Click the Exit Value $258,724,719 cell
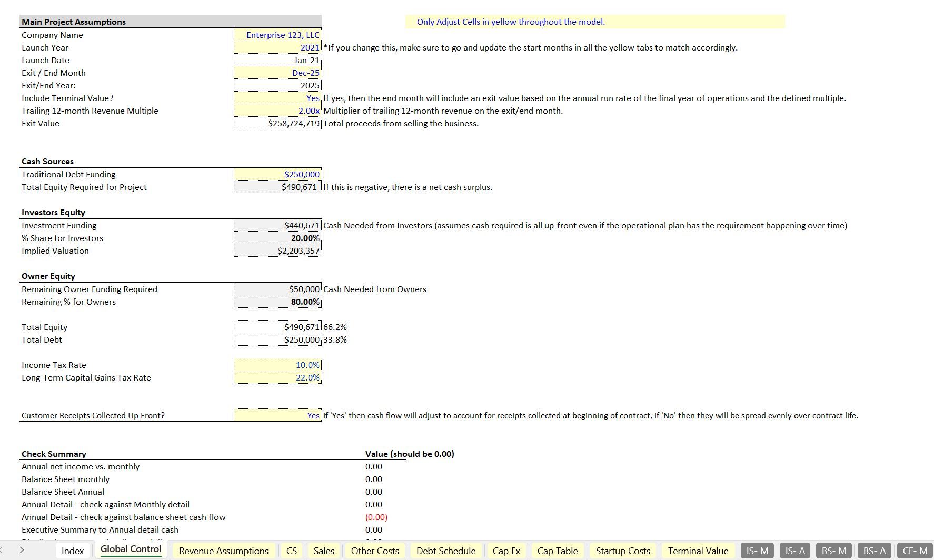Image resolution: width=934 pixels, height=560 pixels. click(x=277, y=123)
